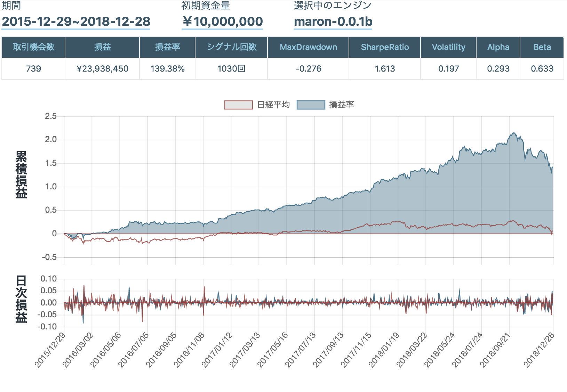
Task: Click the 期間 date range 2015-12-29~2018-12-28
Action: click(76, 22)
